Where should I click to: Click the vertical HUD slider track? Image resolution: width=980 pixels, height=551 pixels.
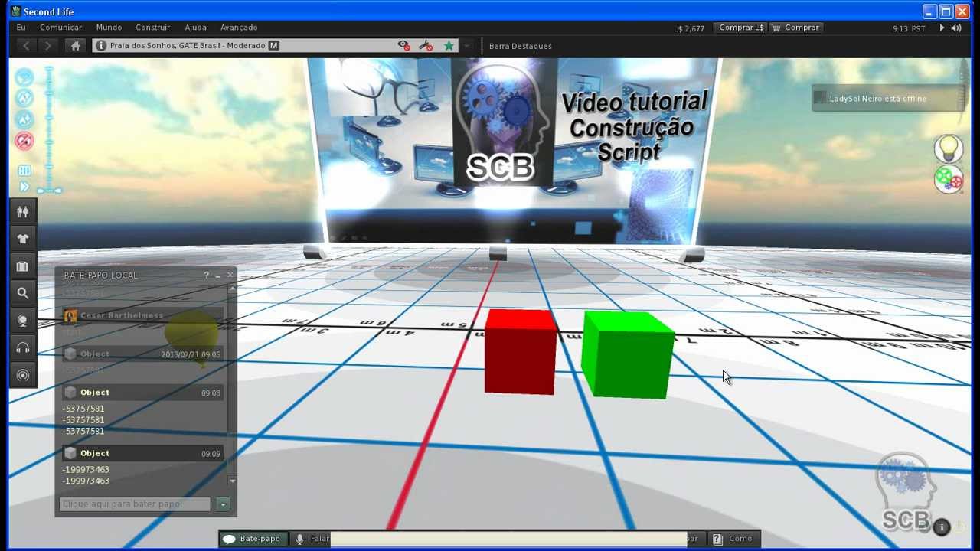click(49, 128)
